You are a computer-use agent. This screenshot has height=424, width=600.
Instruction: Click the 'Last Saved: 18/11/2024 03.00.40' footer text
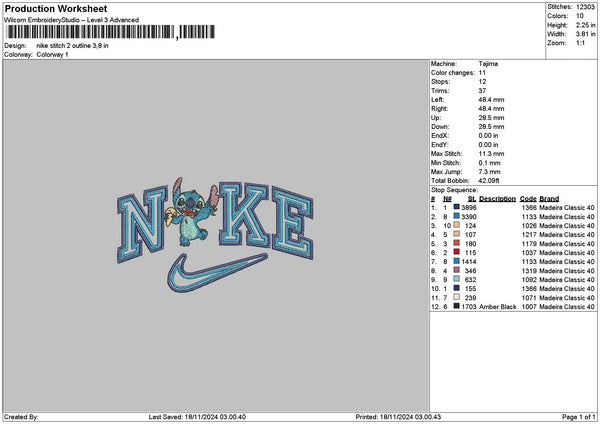click(197, 417)
